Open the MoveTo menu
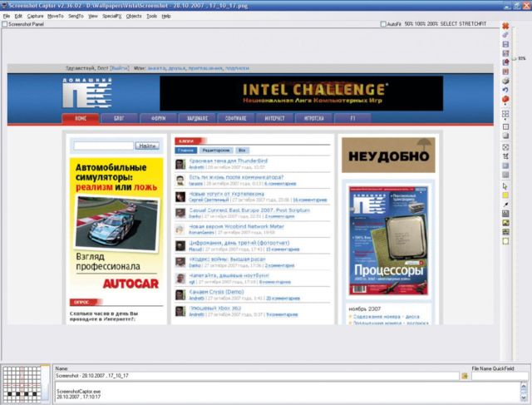Viewport: 532px width, 405px height. point(56,16)
